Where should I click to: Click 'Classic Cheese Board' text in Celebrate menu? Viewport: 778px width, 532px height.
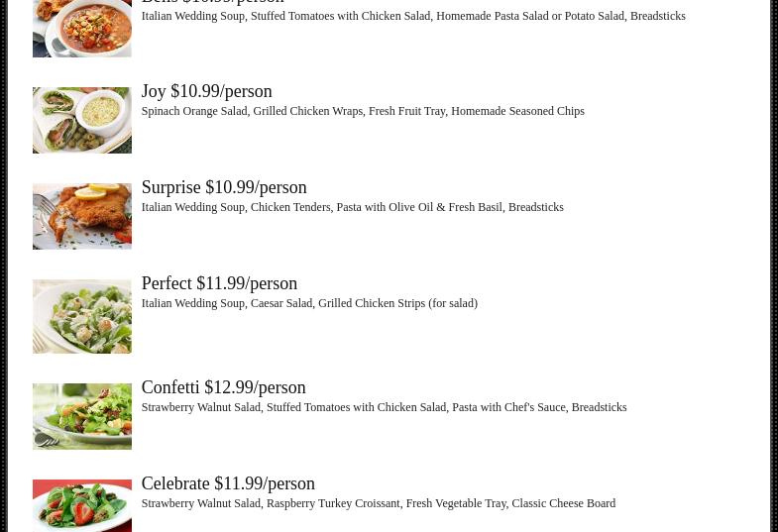pyautogui.click(x=564, y=503)
